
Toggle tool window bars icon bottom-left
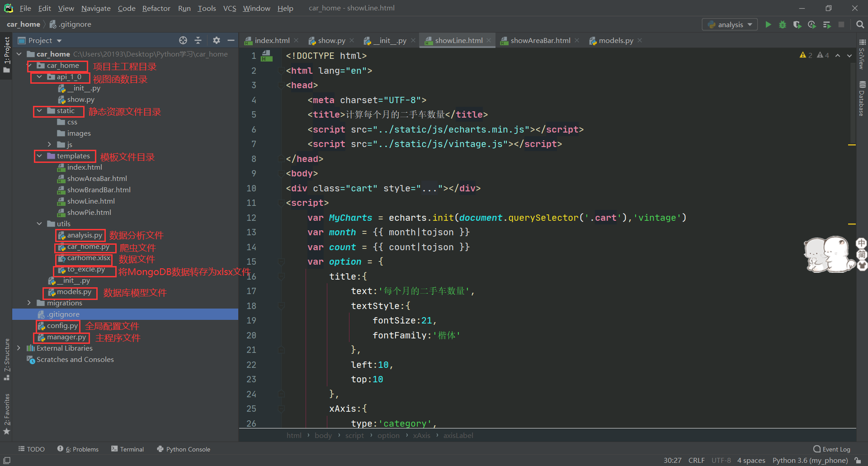coord(7,460)
